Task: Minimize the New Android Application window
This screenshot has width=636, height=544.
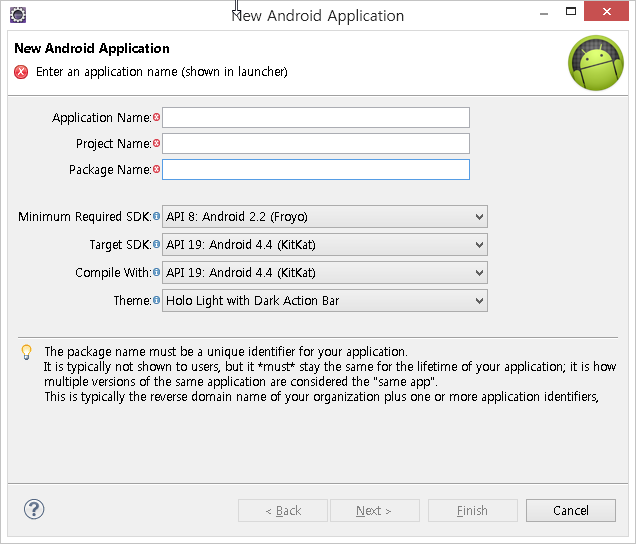Action: [544, 13]
